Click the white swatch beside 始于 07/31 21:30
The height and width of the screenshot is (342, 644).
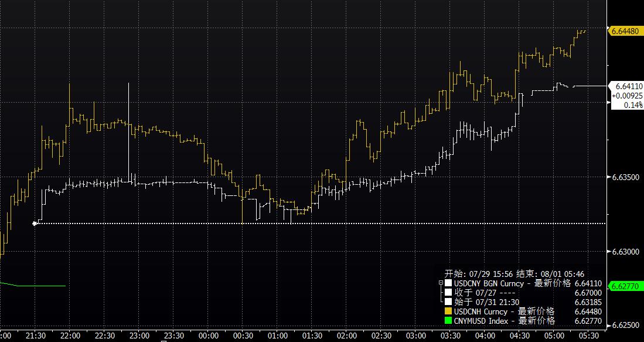pyautogui.click(x=448, y=302)
